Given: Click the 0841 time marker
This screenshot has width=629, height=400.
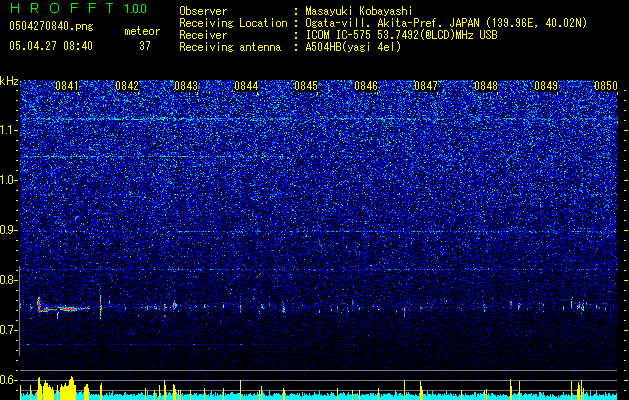Looking at the screenshot, I should pyautogui.click(x=67, y=86).
